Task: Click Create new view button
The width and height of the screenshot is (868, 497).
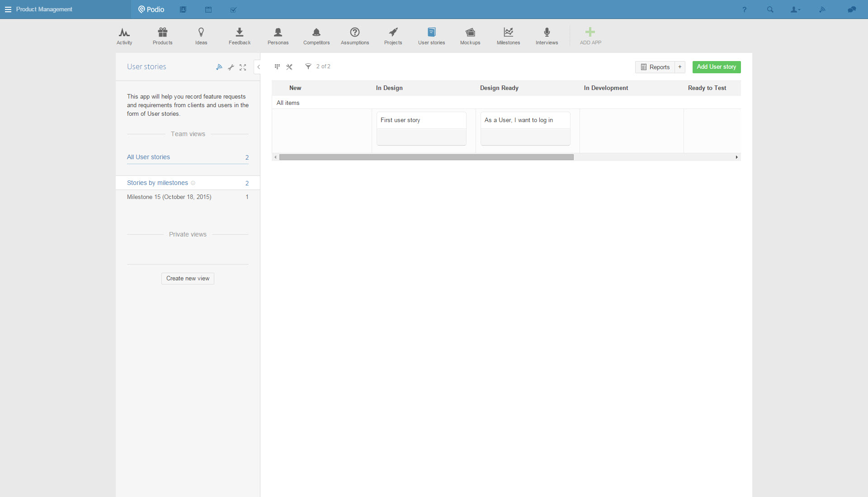Action: 188,278
